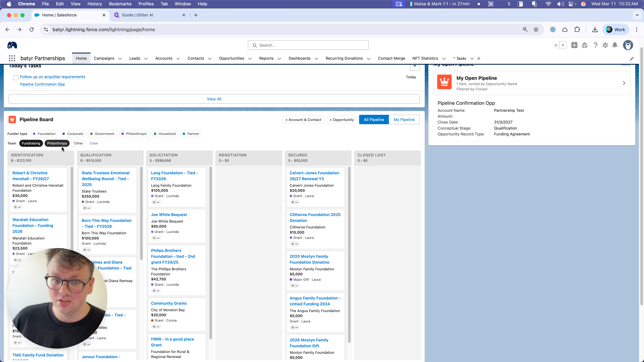This screenshot has width=644, height=362.
Task: Open the NFT Statistics tab
Action: 425,58
